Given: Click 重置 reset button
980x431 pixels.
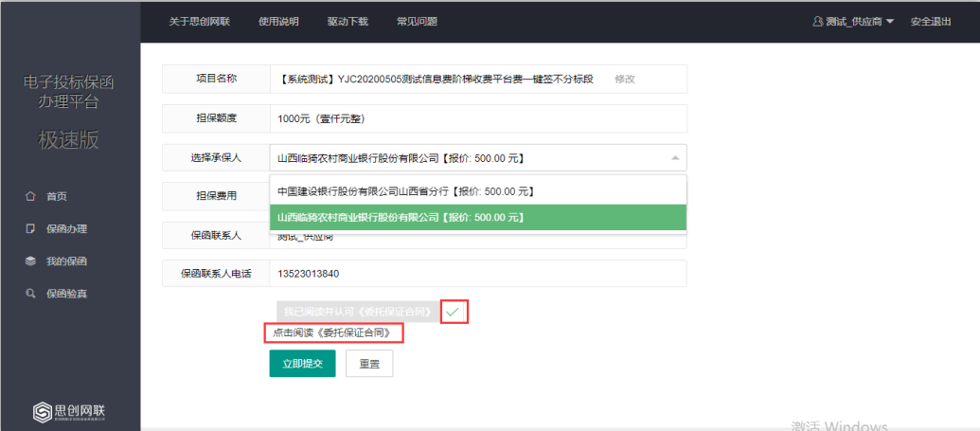Looking at the screenshot, I should click(368, 364).
